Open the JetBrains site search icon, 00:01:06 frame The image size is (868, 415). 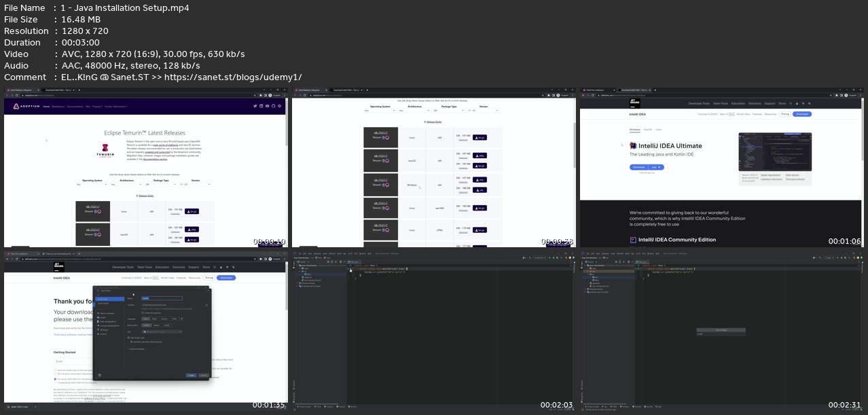click(791, 103)
